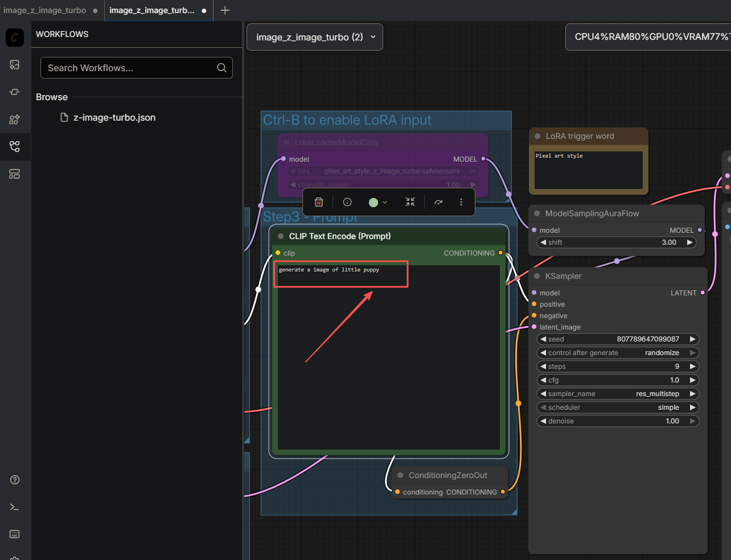Toggle the console terminal icon
Viewport: 731px width, 560px height.
coord(15,507)
